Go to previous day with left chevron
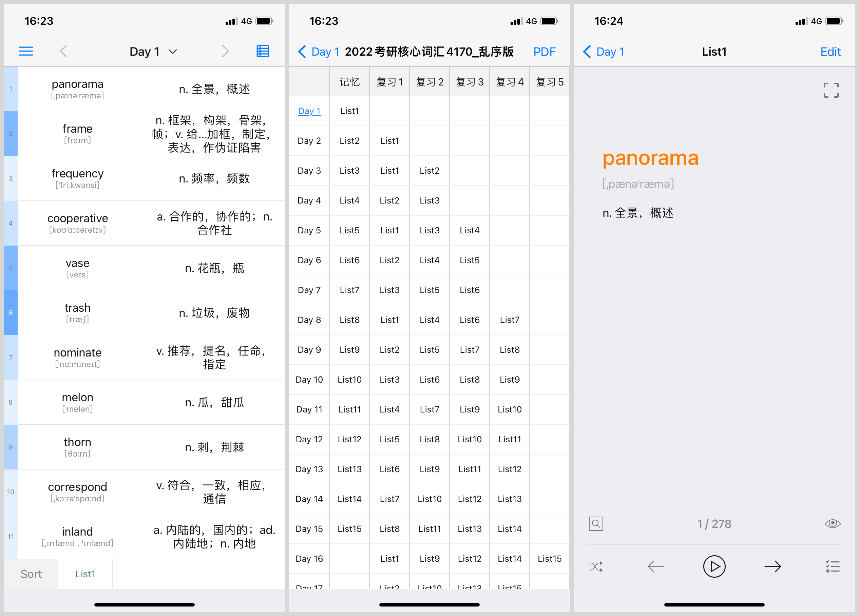 (x=64, y=51)
